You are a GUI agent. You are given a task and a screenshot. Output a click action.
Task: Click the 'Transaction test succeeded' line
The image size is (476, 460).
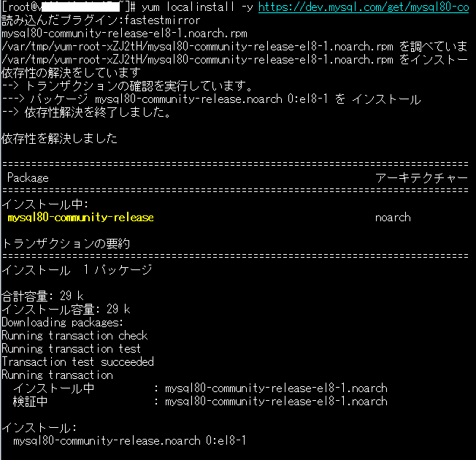coord(77,362)
